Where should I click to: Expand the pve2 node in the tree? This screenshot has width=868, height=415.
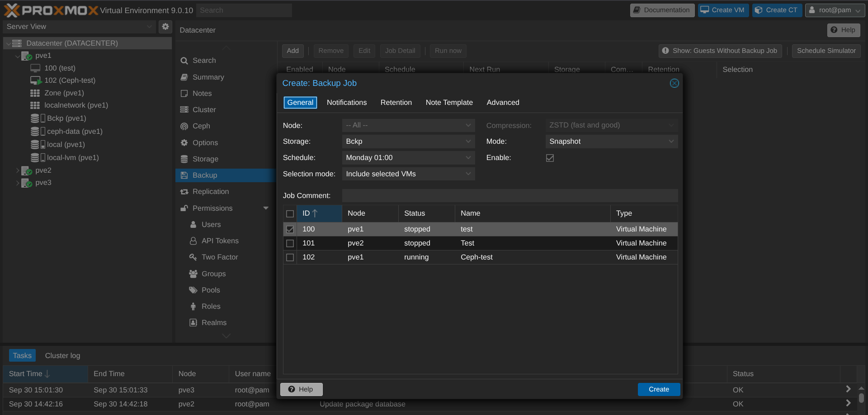pos(18,170)
